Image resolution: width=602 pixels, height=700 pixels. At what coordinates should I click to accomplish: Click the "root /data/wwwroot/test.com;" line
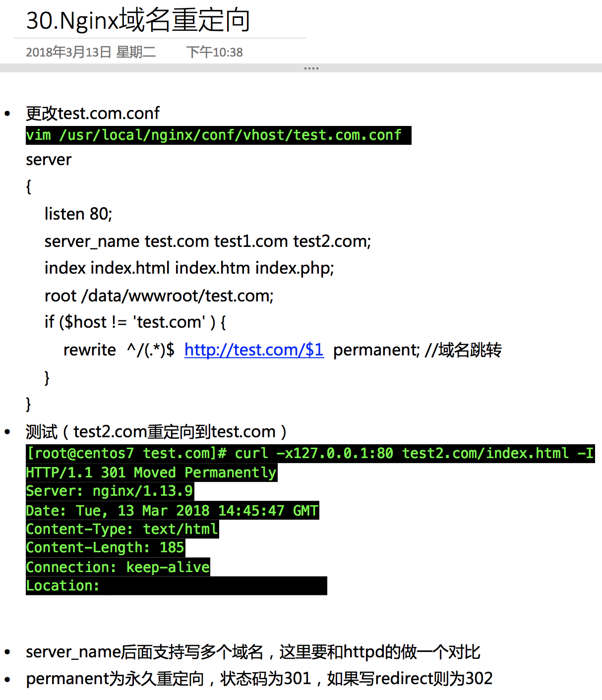coord(159,295)
